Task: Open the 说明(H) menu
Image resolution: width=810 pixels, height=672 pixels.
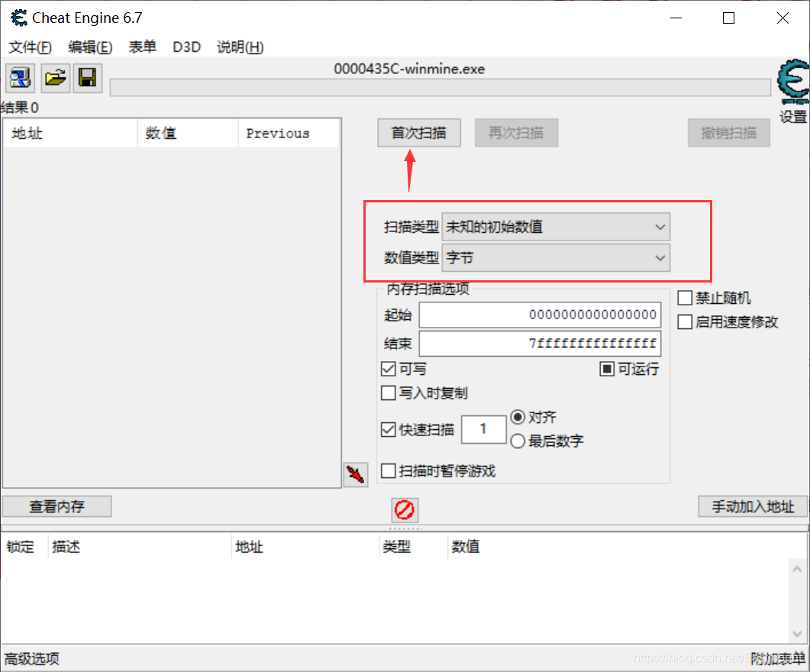Action: click(240, 47)
